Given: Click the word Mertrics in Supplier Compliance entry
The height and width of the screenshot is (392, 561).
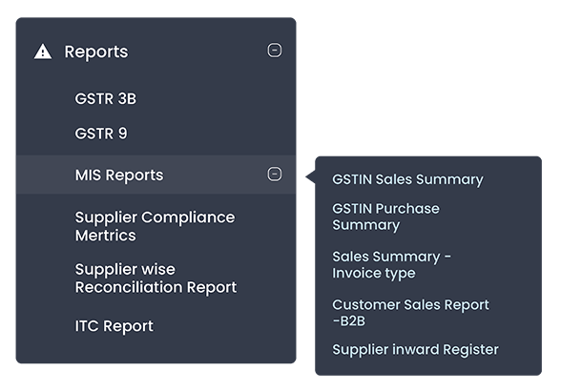Looking at the screenshot, I should [x=106, y=236].
